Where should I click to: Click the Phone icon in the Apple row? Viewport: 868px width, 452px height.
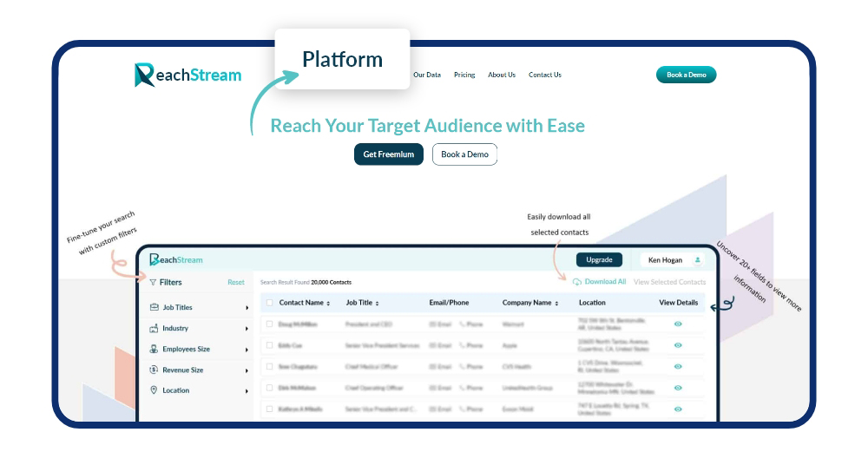463,345
